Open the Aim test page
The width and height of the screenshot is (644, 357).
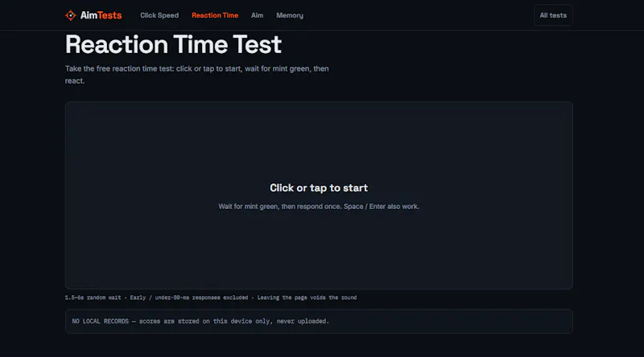coord(257,15)
